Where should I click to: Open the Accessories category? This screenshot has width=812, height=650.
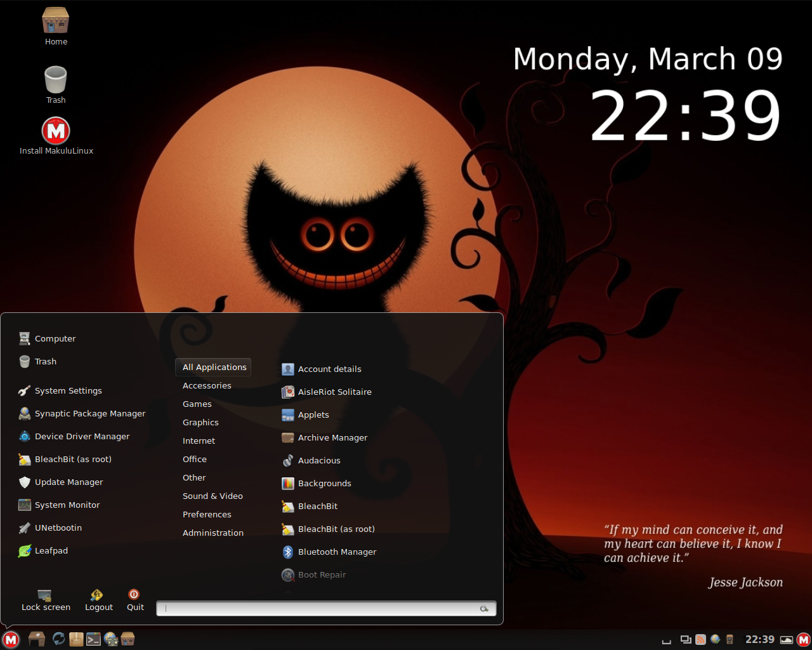[207, 385]
